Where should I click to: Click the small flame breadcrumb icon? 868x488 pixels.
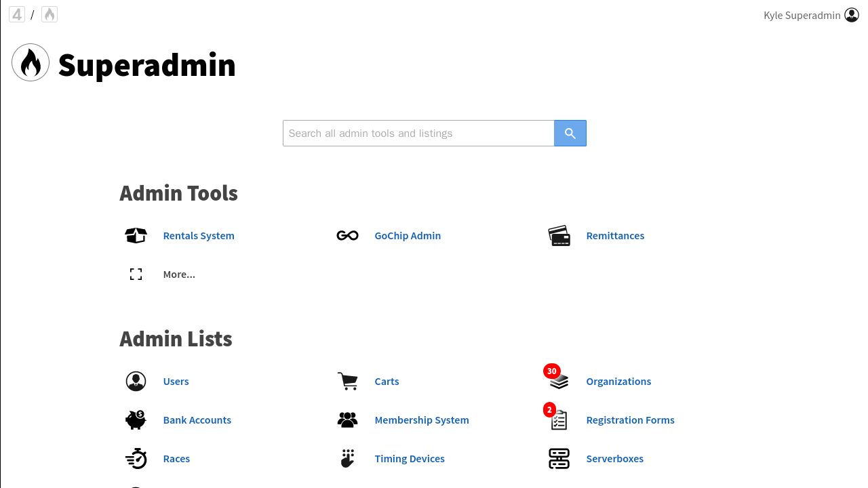tap(50, 14)
